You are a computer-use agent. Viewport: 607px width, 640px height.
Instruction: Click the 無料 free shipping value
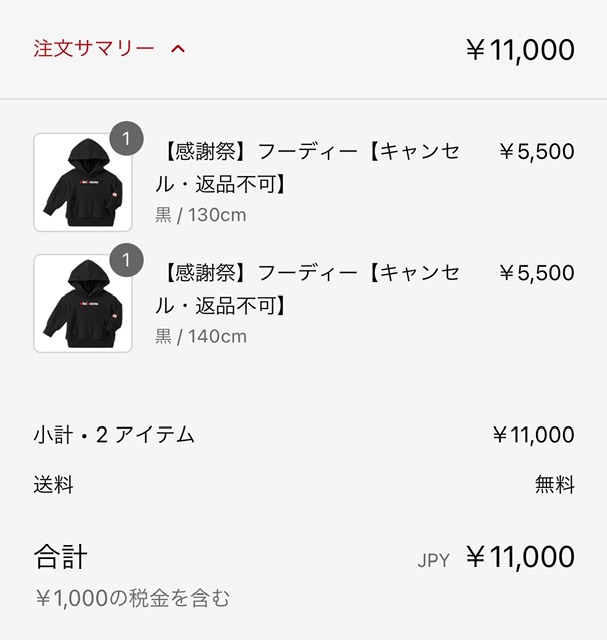click(x=555, y=486)
